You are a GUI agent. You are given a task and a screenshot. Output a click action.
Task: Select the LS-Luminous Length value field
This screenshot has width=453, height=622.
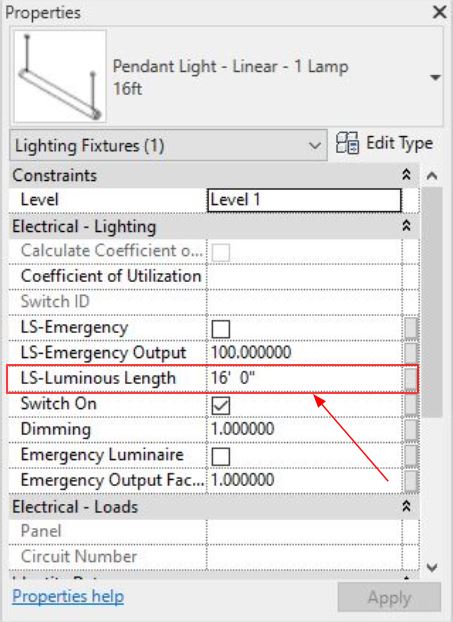[x=304, y=378]
